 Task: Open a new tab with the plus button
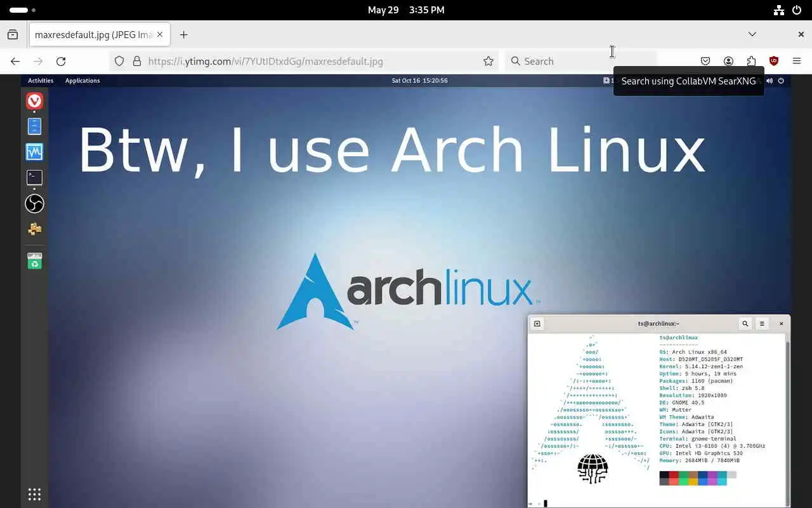click(x=183, y=35)
